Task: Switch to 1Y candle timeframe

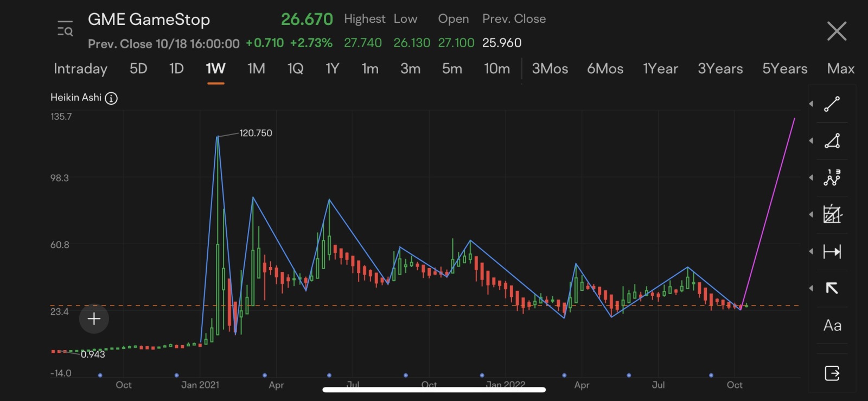Action: coord(332,68)
